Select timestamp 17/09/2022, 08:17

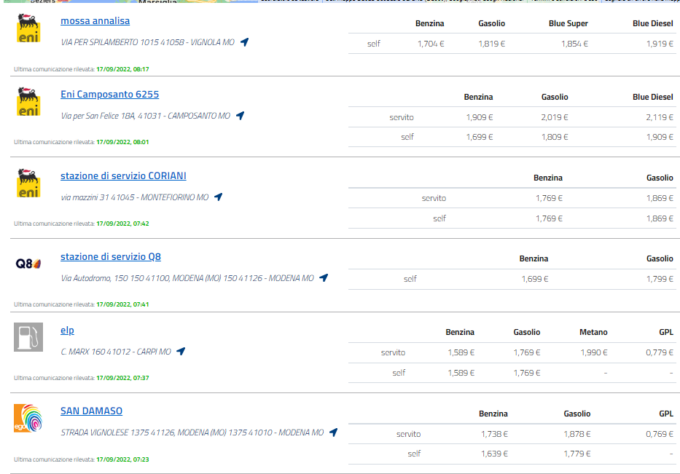(123, 69)
